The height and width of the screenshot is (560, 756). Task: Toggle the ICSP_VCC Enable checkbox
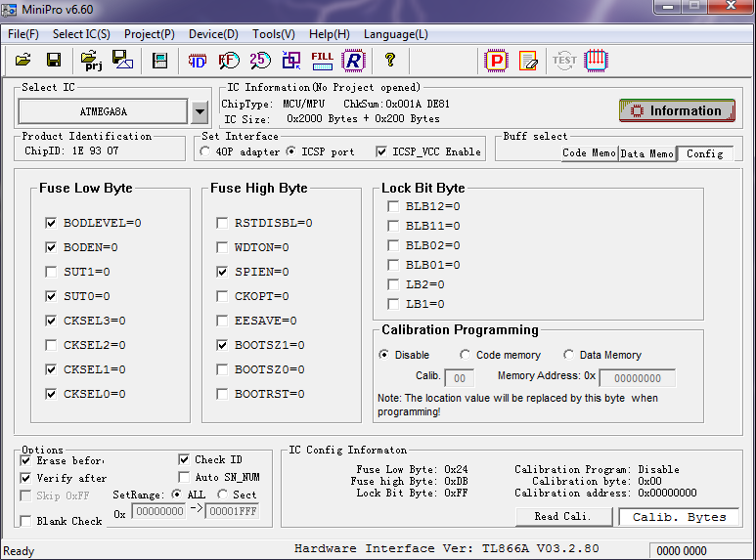coord(381,151)
